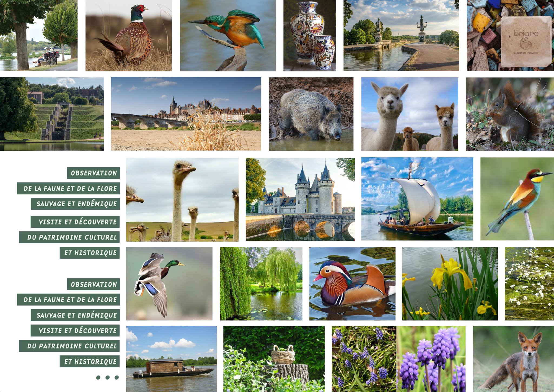Screen dimensions: 554x392
Task: Click the first DU PATRIMOINE CULTUREL label
Action: 69,237
